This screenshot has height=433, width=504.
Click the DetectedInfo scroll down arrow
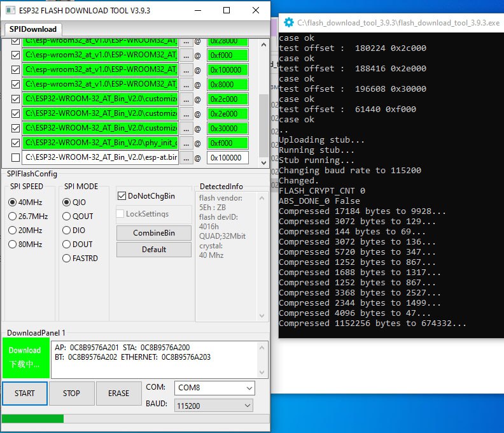point(262,316)
